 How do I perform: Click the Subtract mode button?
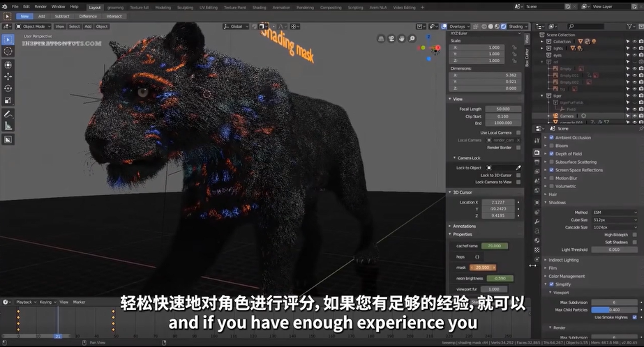point(62,17)
